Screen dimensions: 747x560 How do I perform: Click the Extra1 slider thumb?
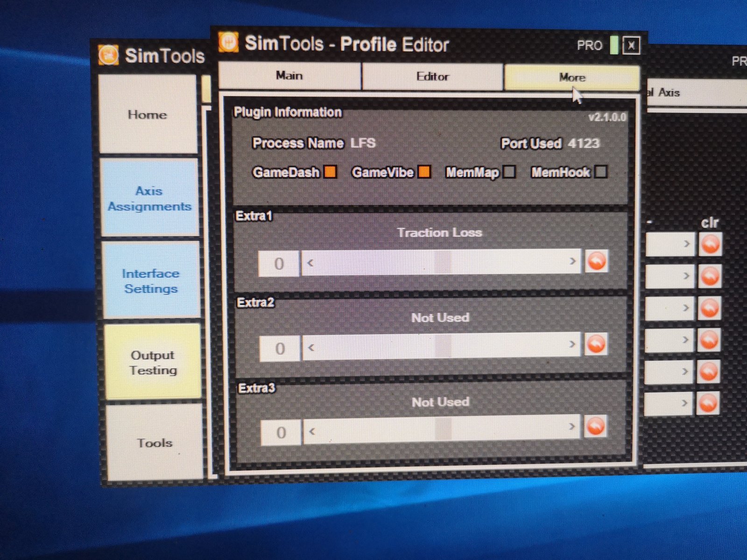[444, 262]
